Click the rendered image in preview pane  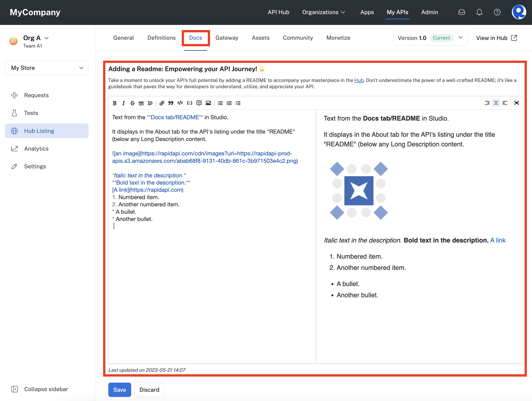pyautogui.click(x=359, y=191)
